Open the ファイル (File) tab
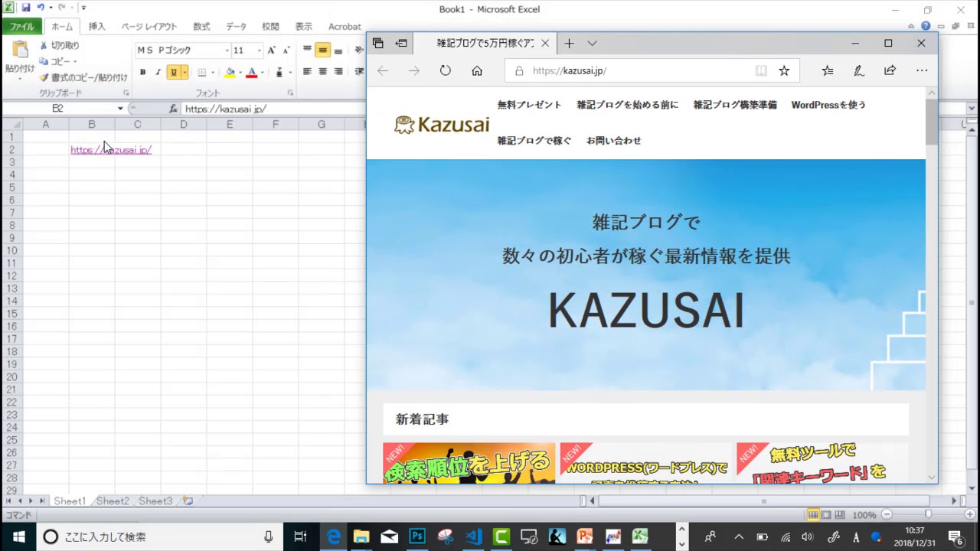 [21, 26]
